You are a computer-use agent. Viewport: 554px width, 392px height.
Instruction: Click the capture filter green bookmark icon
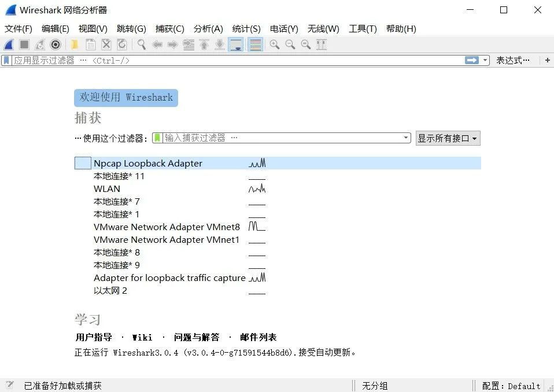[157, 138]
